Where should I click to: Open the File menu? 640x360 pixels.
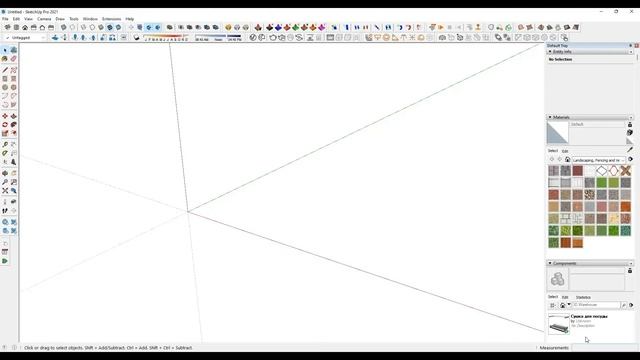tap(5, 19)
